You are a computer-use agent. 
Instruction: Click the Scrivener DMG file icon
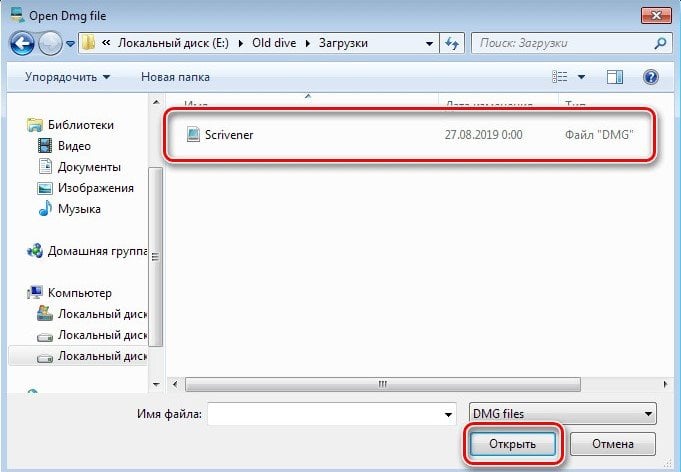(193, 134)
